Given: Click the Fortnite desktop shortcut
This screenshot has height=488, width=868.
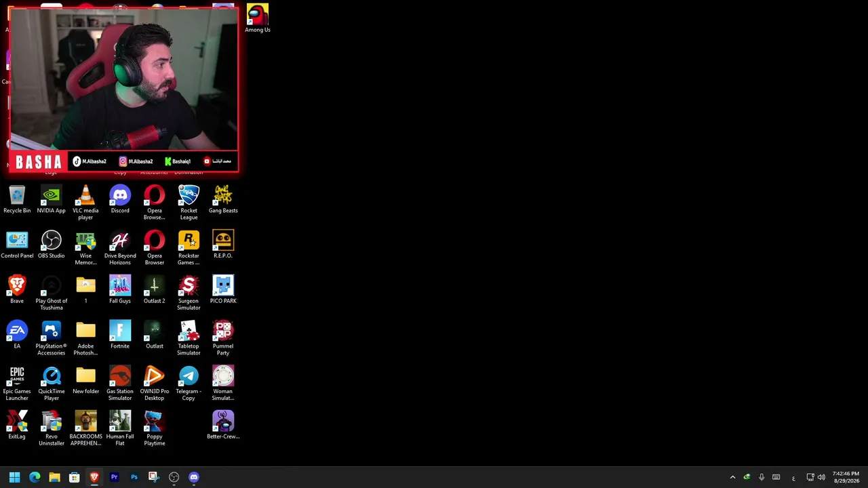Looking at the screenshot, I should click(x=120, y=335).
